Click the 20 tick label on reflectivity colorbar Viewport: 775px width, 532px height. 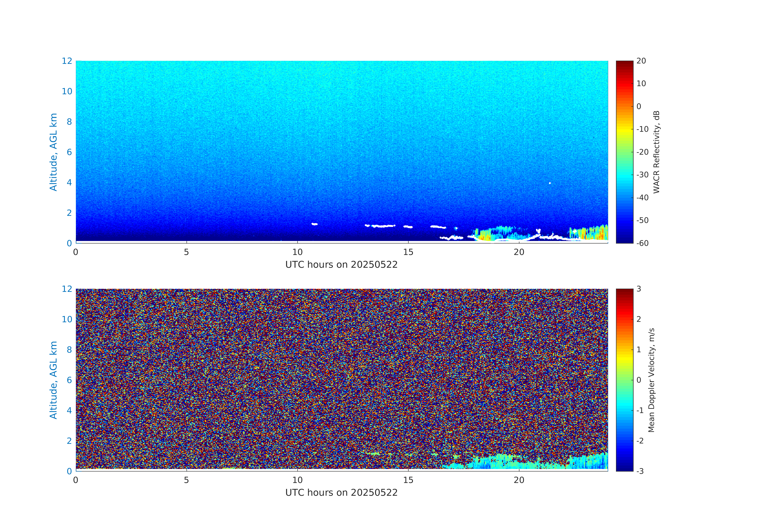click(641, 61)
